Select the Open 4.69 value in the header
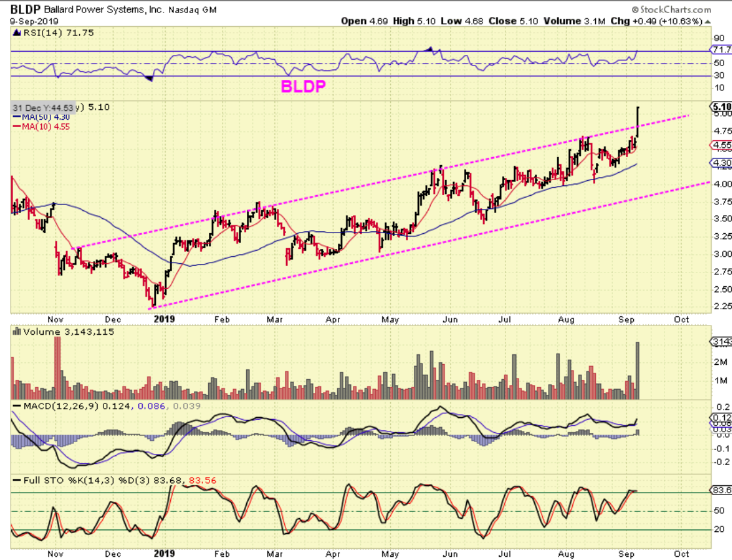Screen dimensions: 732x560 (x=364, y=21)
